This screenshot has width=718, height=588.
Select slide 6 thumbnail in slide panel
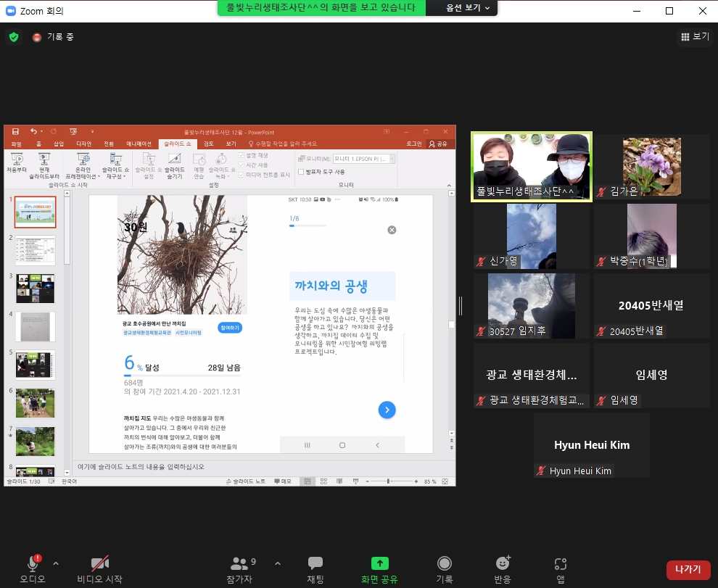[36, 403]
